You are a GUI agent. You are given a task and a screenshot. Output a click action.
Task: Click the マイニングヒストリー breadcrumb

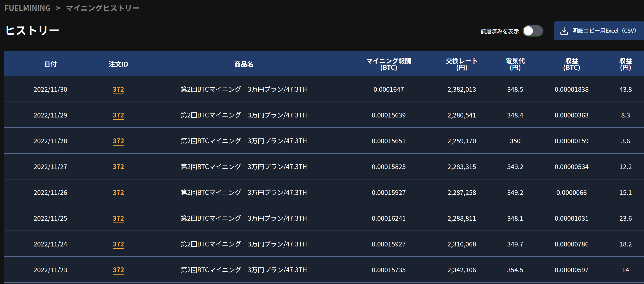click(x=102, y=8)
